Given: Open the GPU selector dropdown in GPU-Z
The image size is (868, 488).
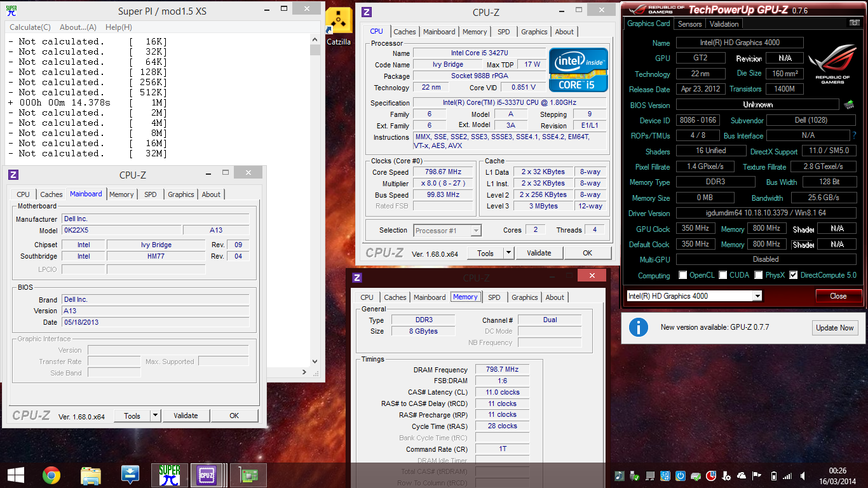Looking at the screenshot, I should tap(757, 296).
